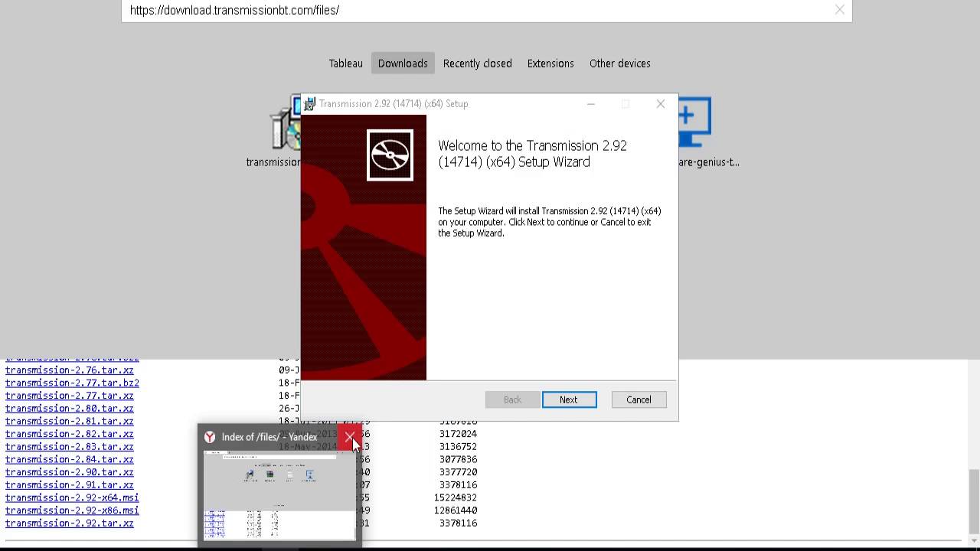Image resolution: width=980 pixels, height=551 pixels.
Task: Download transmission-2.80.tar.xz
Action: coord(70,409)
